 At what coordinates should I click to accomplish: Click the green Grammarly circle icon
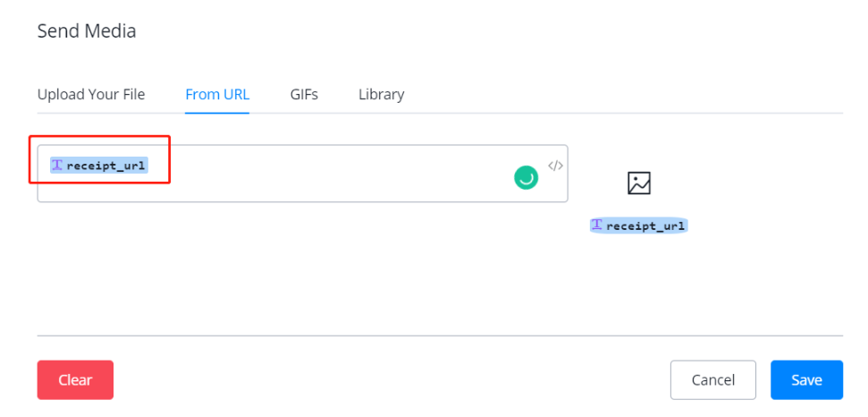tap(526, 177)
